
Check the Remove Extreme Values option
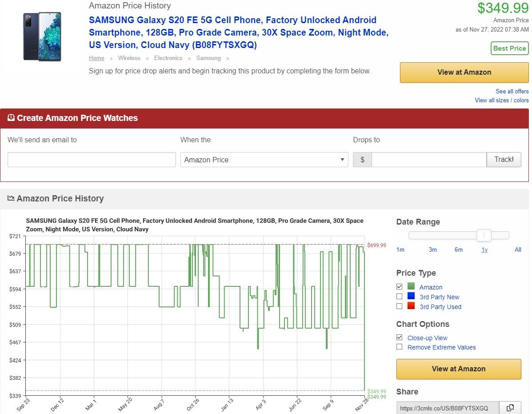399,347
